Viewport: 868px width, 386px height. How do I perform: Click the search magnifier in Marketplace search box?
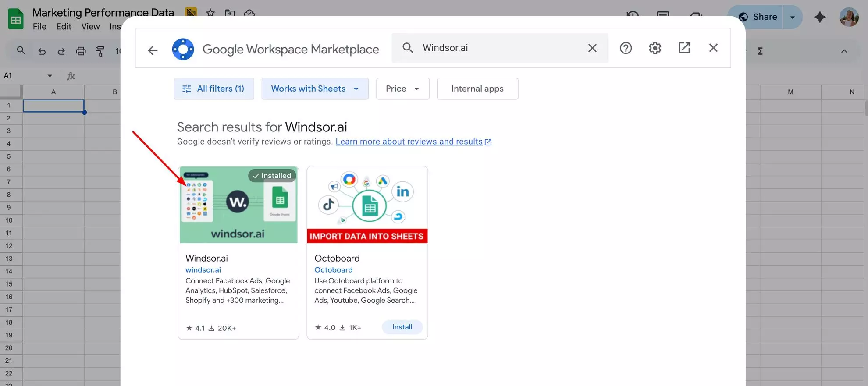408,48
